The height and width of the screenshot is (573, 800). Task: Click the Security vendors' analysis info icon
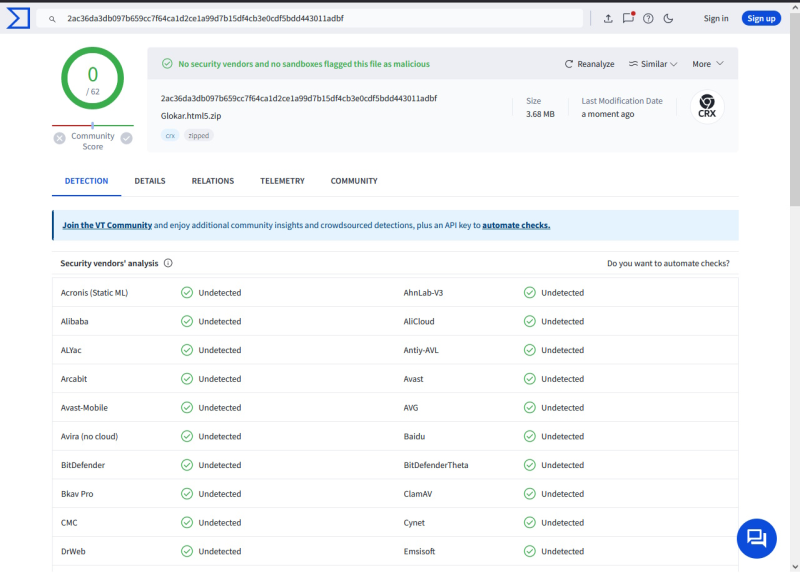tap(168, 263)
